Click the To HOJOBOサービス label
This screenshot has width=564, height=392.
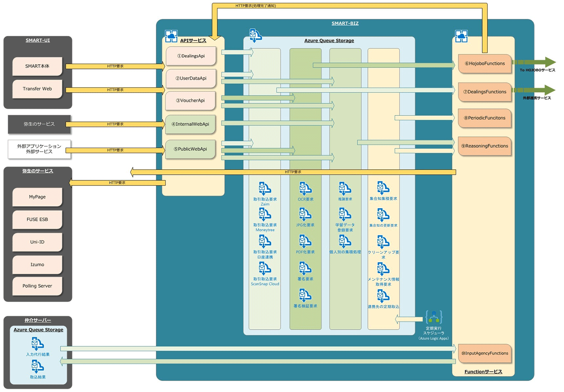pos(537,70)
